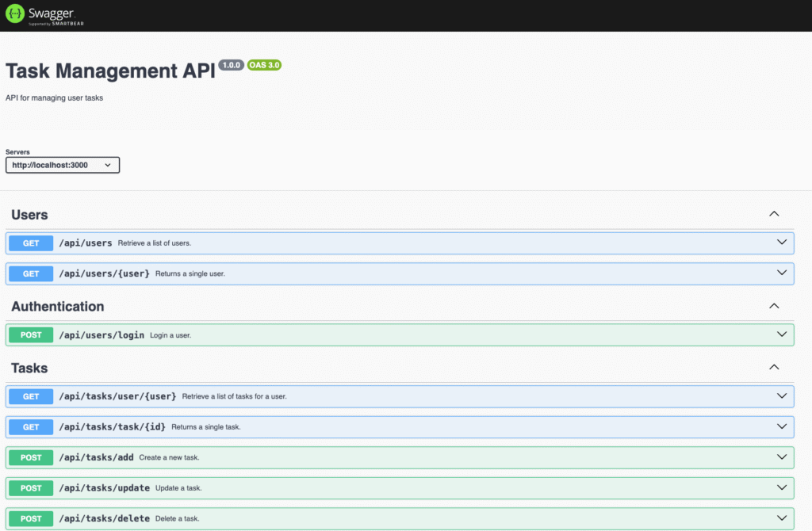The width and height of the screenshot is (812, 531).
Task: Click 'API for managing user tasks' text
Action: click(55, 97)
